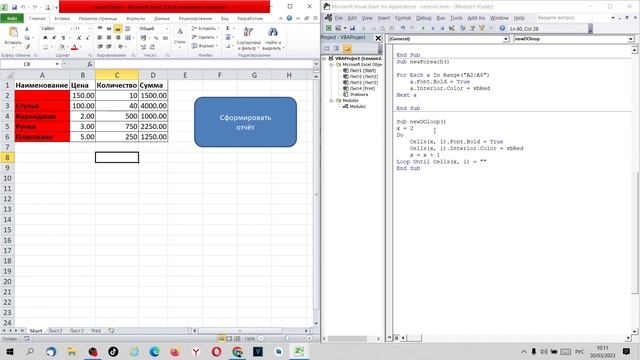The width and height of the screenshot is (640, 360).
Task: Click the Format Painter brush icon
Action: 27,47
